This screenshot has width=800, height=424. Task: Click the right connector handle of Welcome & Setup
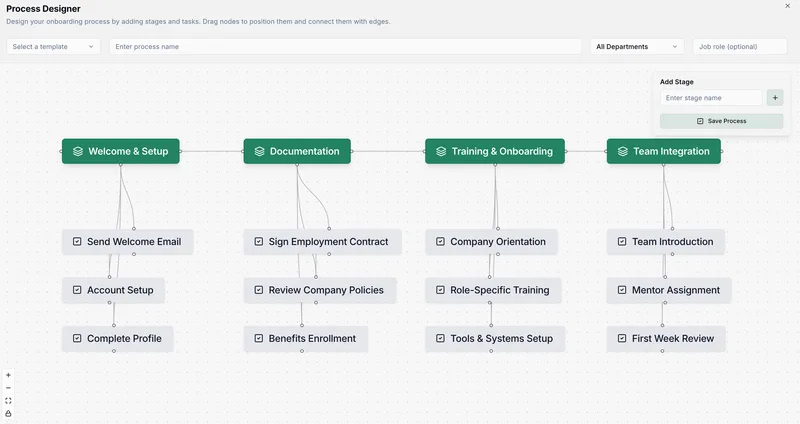[181, 152]
